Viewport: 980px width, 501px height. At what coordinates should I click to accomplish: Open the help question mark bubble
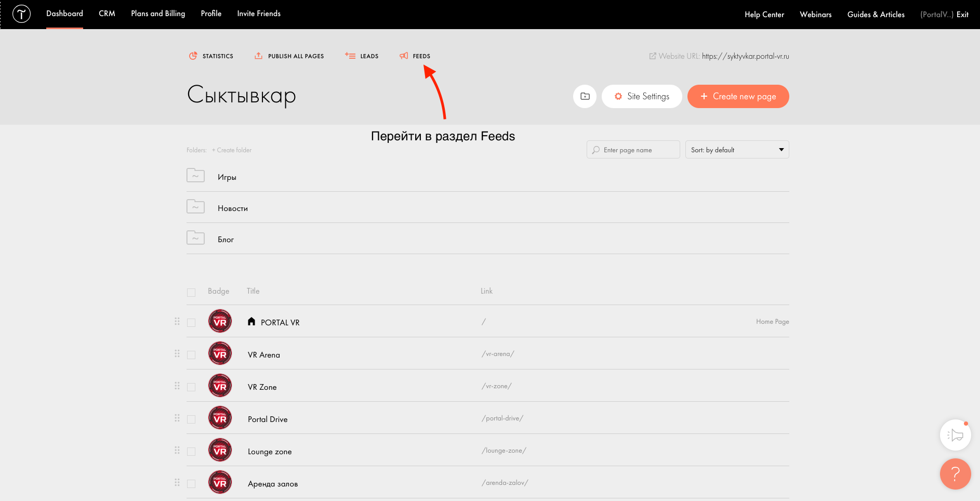(955, 473)
